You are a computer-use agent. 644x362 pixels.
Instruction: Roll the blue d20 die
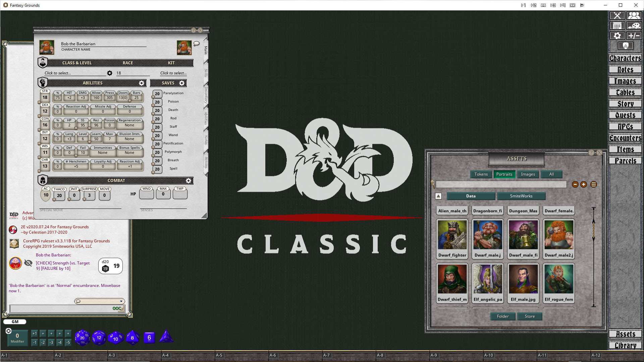point(82,338)
